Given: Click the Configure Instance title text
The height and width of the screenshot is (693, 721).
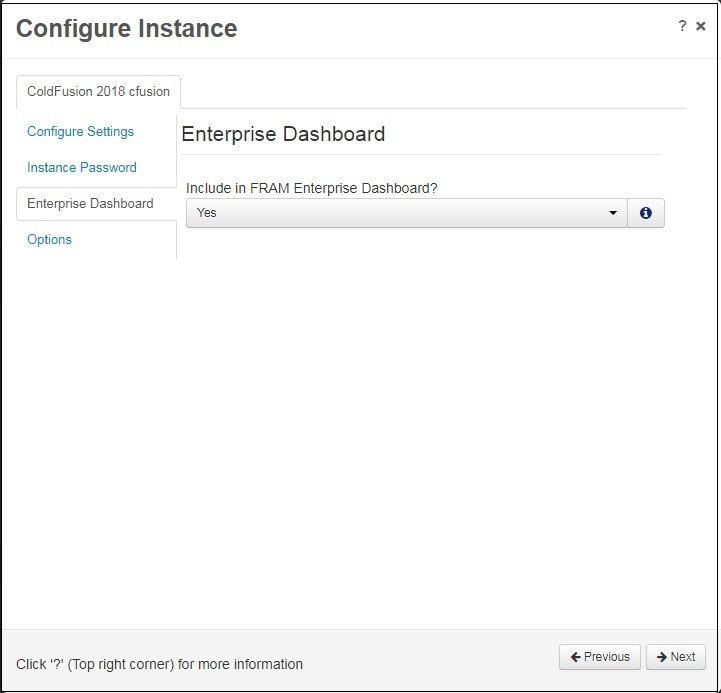Looking at the screenshot, I should pyautogui.click(x=126, y=29).
